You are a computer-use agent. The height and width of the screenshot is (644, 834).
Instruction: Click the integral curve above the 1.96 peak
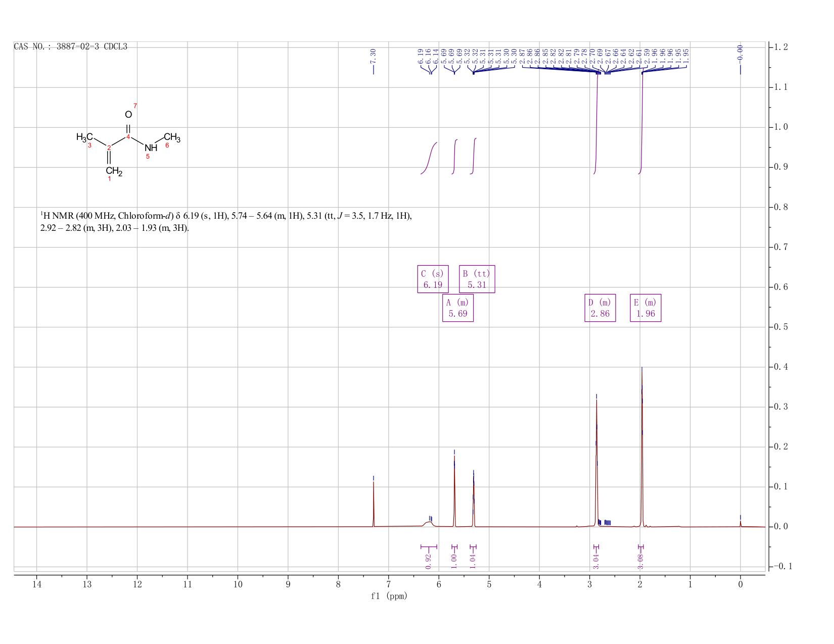pyautogui.click(x=640, y=121)
